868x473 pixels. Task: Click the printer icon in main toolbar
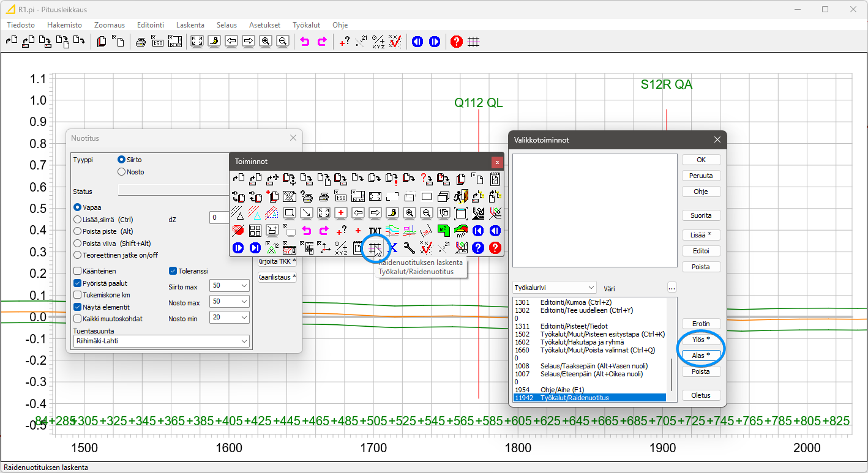[141, 42]
